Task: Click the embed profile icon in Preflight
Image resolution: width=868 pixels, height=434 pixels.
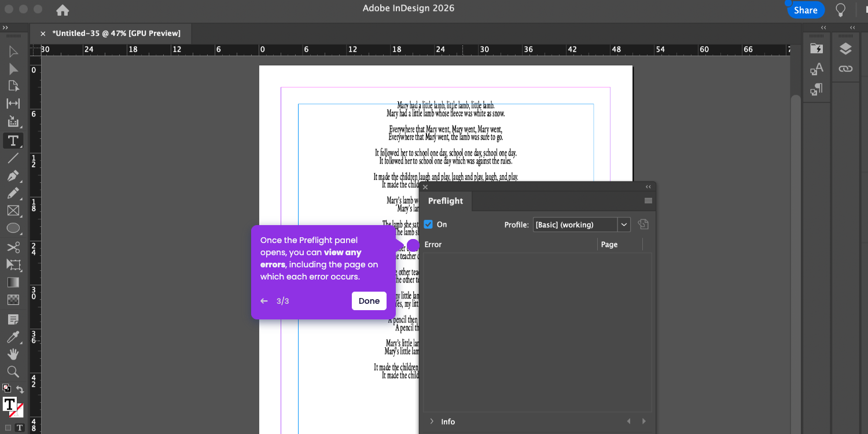Action: point(643,224)
